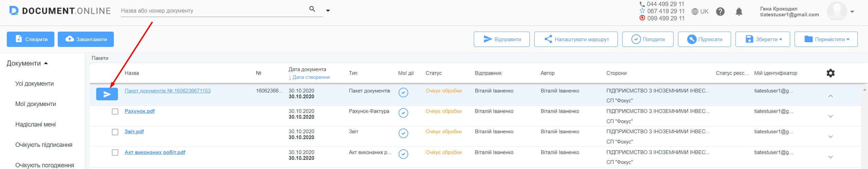
Task: Sort by Дата створення column
Action: click(x=309, y=77)
